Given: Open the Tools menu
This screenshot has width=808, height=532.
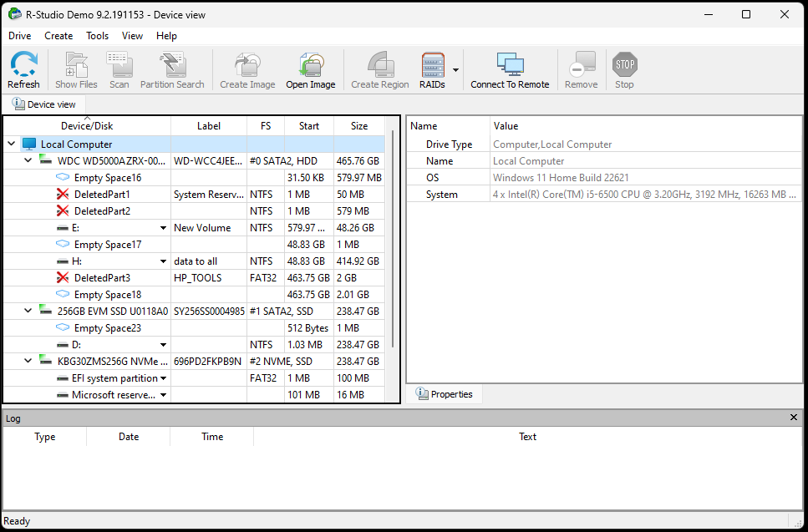Looking at the screenshot, I should 97,36.
